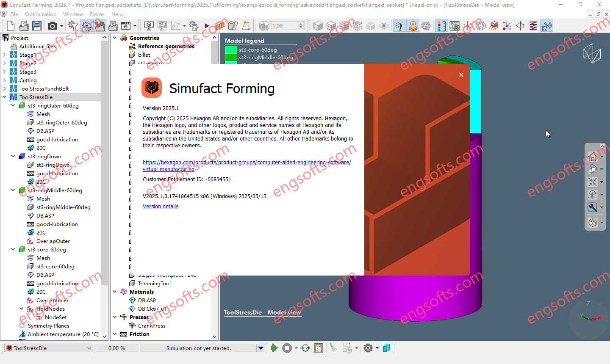Close the About Simufact Forming dialog
The height and width of the screenshot is (364, 610).
click(461, 75)
